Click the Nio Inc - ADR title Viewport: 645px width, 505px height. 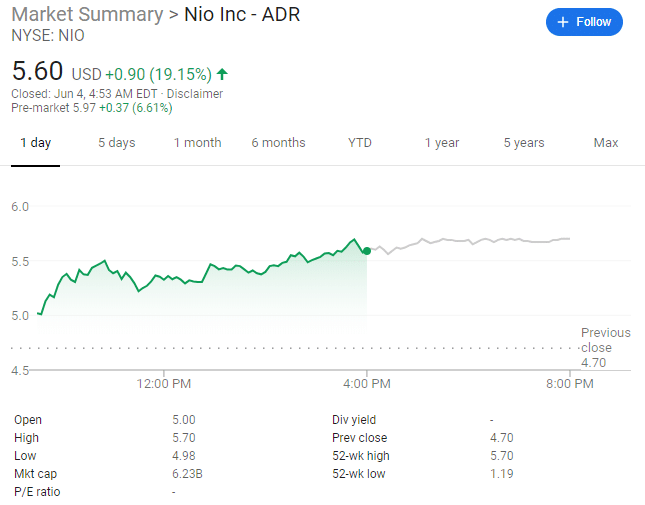click(242, 14)
